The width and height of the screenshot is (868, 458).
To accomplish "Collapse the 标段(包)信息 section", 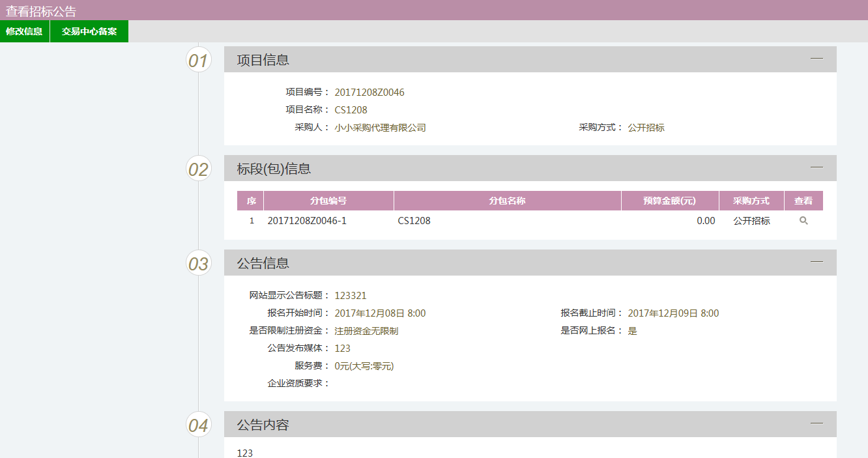I will pos(817,167).
